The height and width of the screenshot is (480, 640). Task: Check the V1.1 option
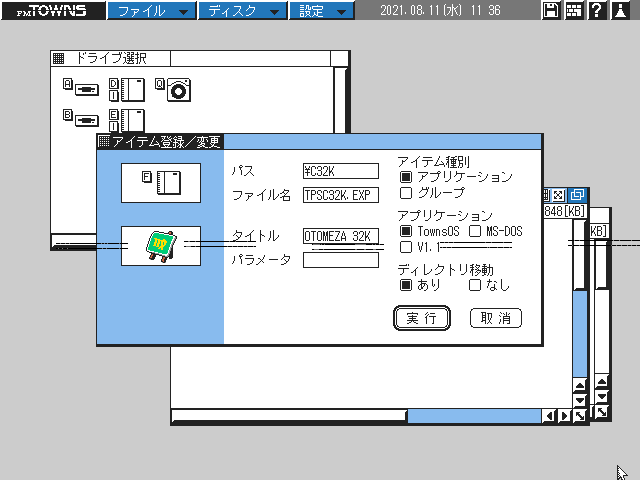click(406, 247)
